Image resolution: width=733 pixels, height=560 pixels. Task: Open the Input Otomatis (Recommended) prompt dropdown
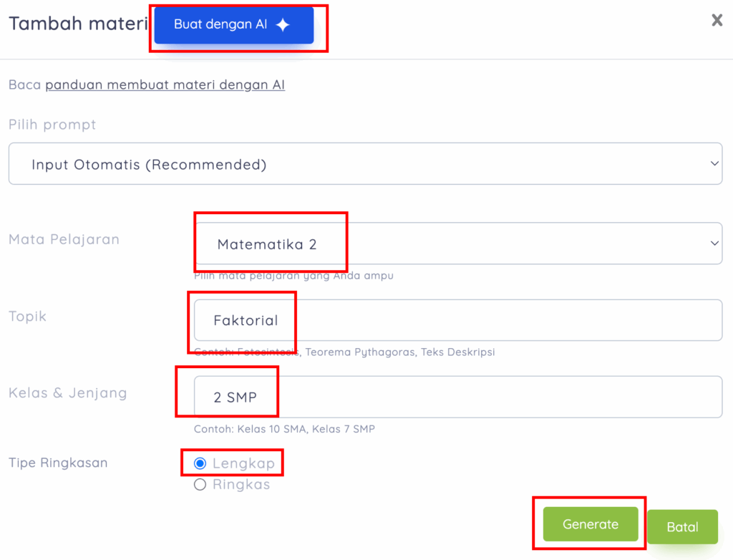coord(365,164)
